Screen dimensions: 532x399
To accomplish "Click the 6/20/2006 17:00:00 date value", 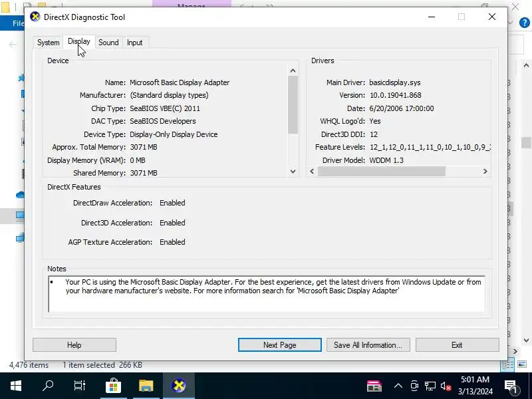I will (x=402, y=108).
